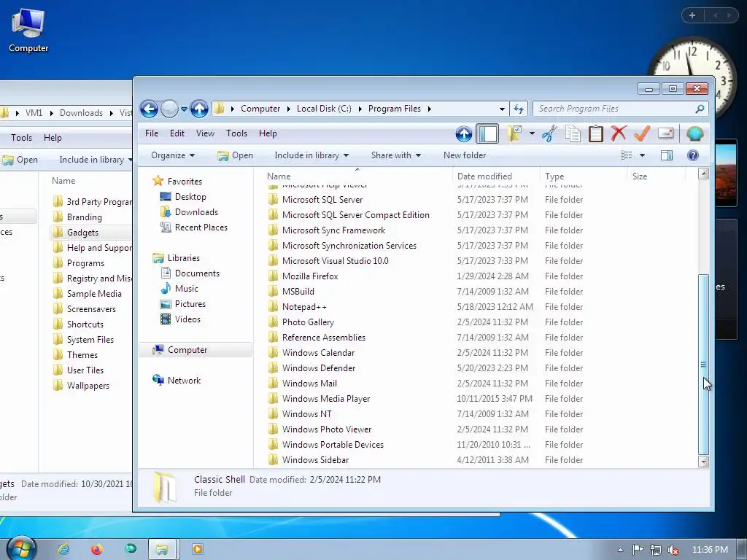Open the Edit menu
Image resolution: width=747 pixels, height=560 pixels.
[177, 133]
